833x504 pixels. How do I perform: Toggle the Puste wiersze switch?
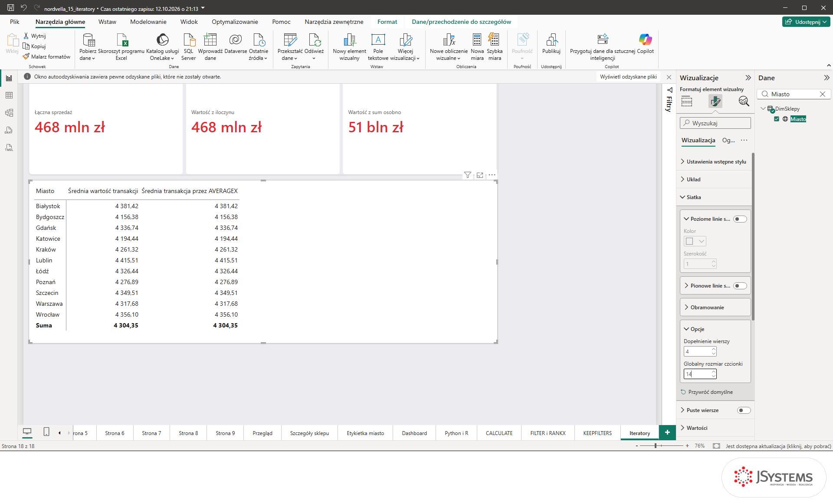pyautogui.click(x=744, y=410)
